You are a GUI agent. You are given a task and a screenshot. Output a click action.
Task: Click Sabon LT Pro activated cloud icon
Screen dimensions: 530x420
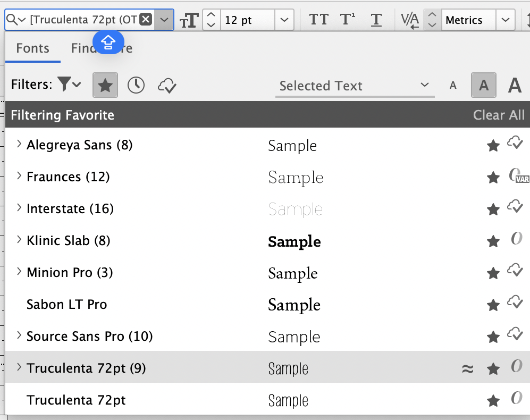pyautogui.click(x=515, y=301)
